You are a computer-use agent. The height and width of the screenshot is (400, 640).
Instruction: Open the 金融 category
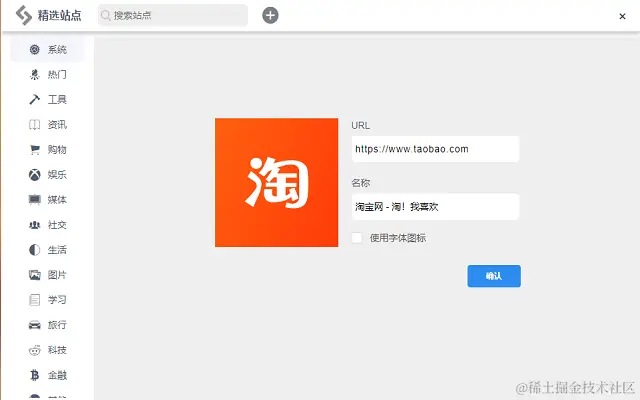48,375
